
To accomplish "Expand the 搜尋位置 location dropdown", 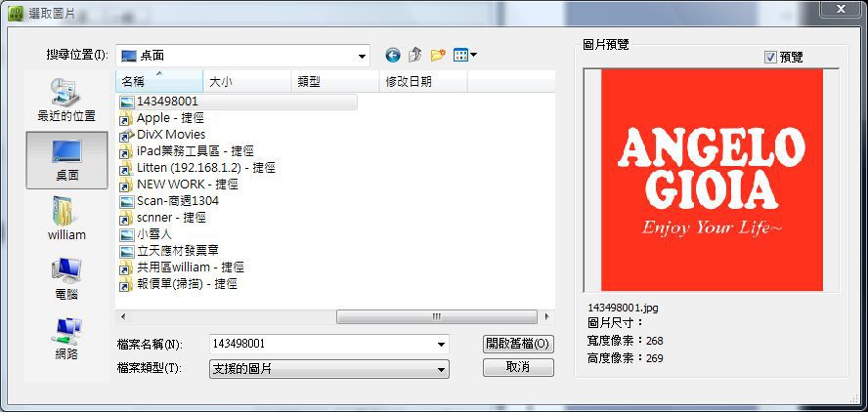I will (362, 56).
